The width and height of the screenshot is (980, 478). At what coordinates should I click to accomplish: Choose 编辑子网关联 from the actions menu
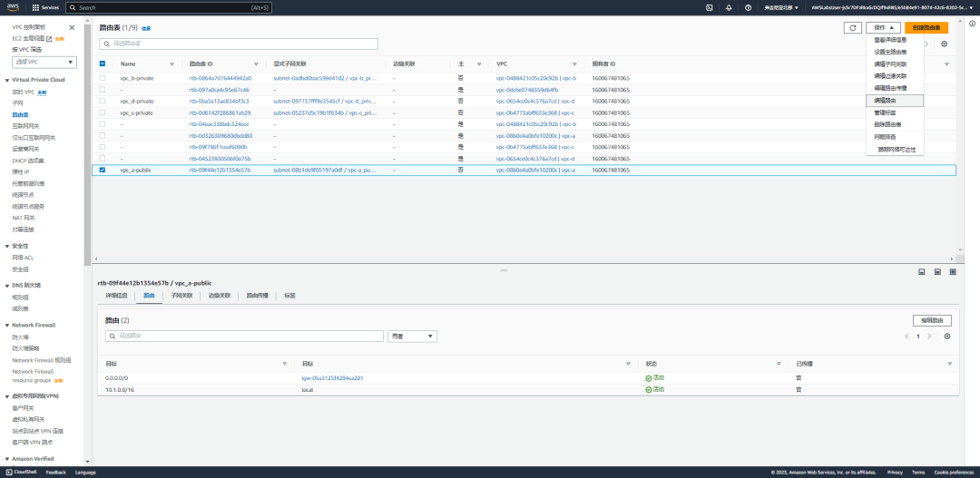(x=895, y=63)
